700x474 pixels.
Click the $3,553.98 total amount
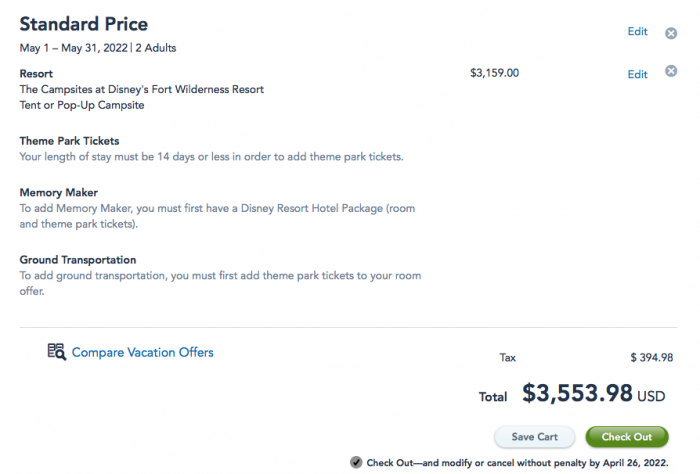(577, 394)
